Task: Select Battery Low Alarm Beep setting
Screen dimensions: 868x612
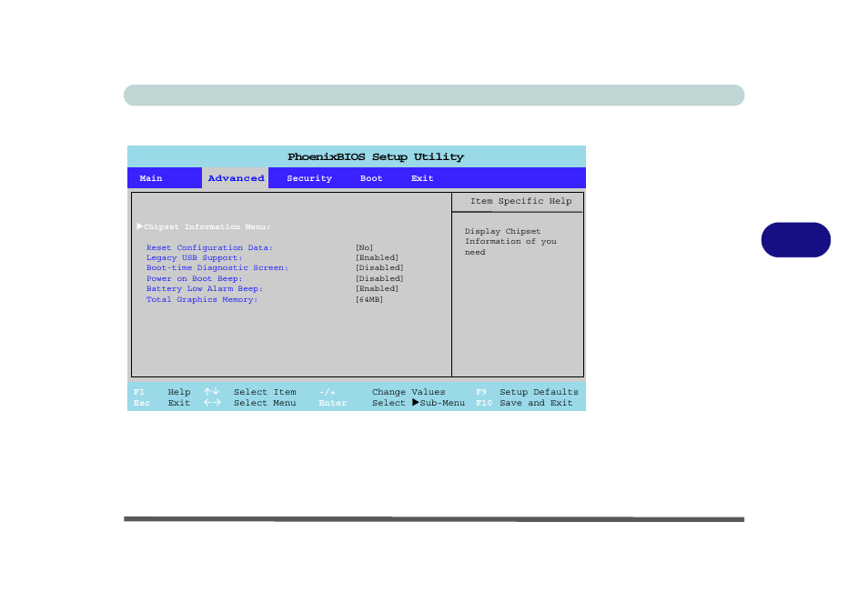Action: [205, 289]
